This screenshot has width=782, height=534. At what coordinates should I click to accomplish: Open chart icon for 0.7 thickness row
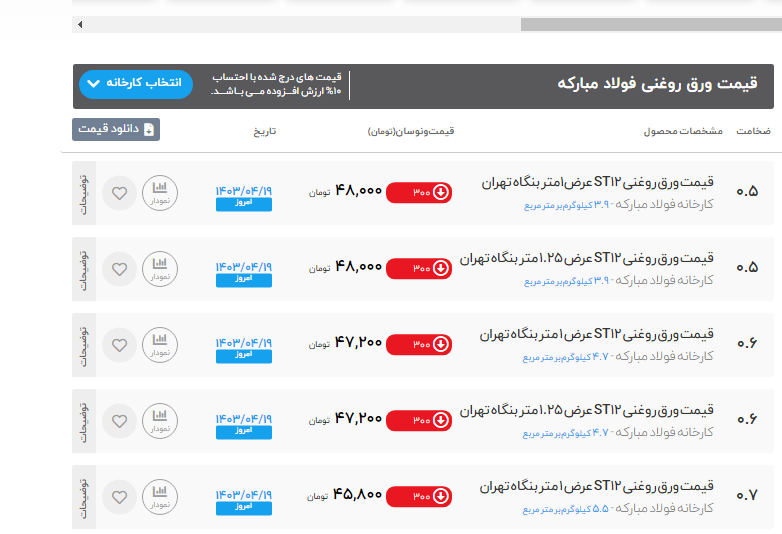pyautogui.click(x=159, y=496)
